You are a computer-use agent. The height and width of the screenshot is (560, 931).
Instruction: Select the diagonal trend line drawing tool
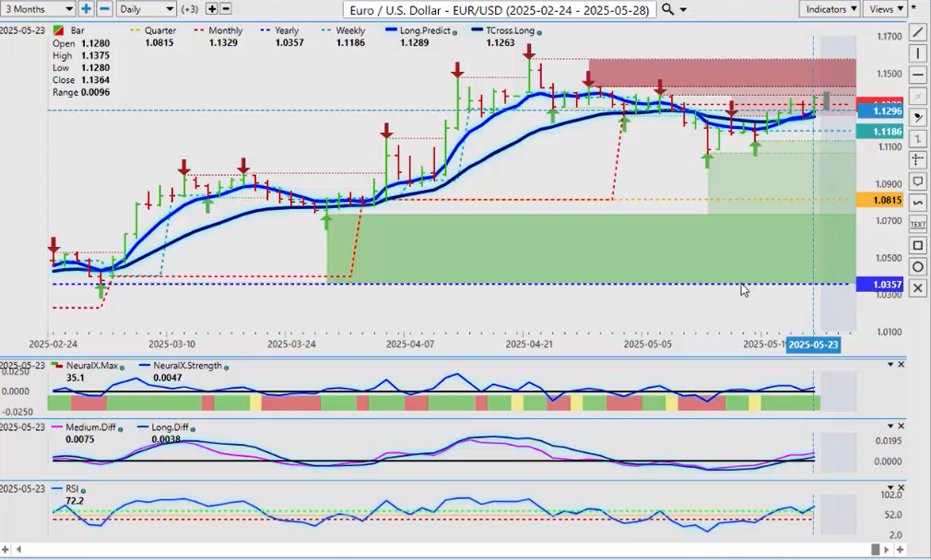point(917,32)
